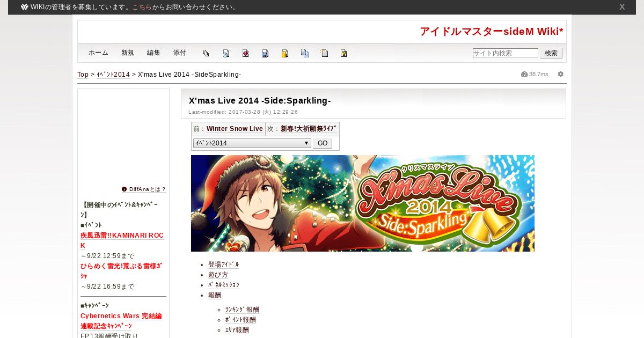Viewport: 644px width, 338px height.
Task: Click the question mark help icon
Action: [344, 53]
